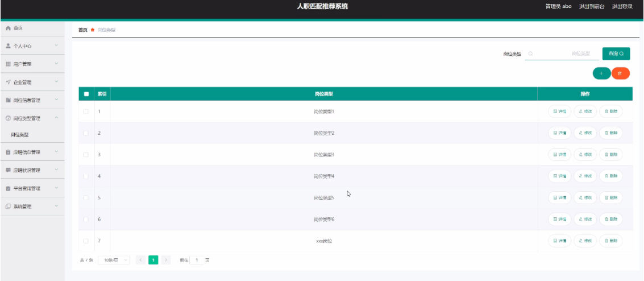Select page 1 in pagination
The image size is (644, 281).
point(153,260)
